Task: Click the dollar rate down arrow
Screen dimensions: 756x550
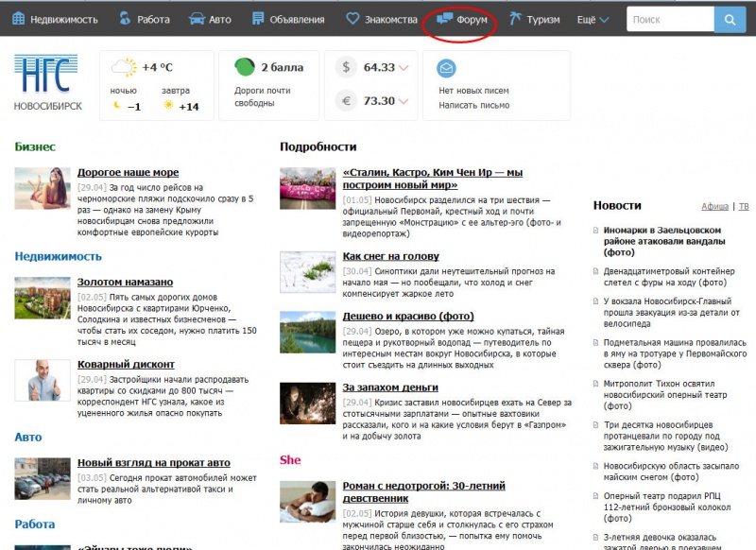Action: point(404,68)
